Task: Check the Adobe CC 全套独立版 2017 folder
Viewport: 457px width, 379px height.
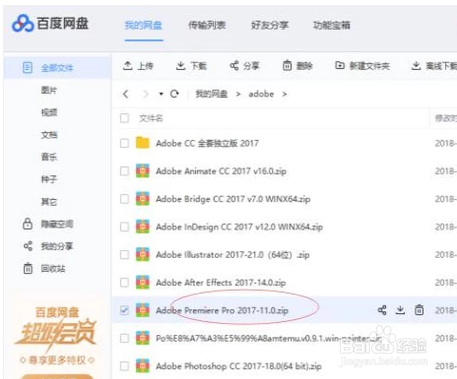Action: point(124,143)
